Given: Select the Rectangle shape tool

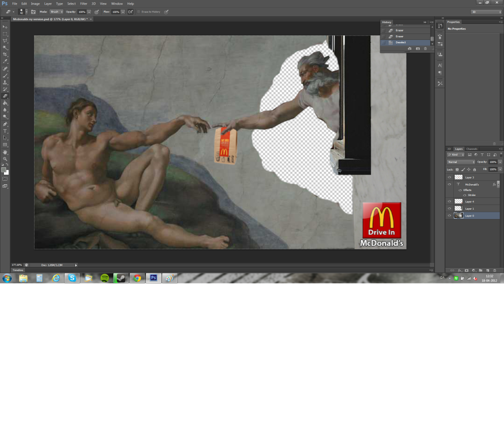Looking at the screenshot, I should (5, 145).
